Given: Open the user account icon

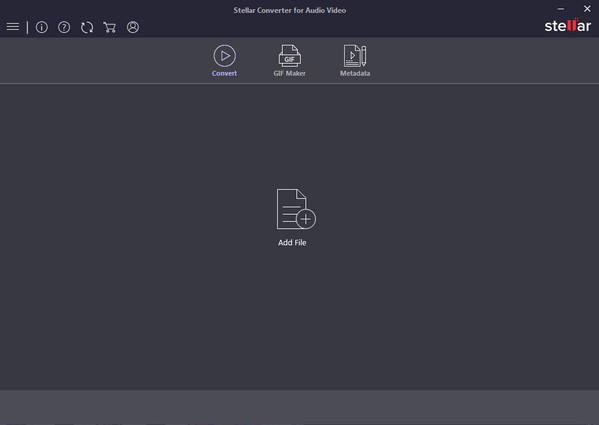Looking at the screenshot, I should (133, 27).
